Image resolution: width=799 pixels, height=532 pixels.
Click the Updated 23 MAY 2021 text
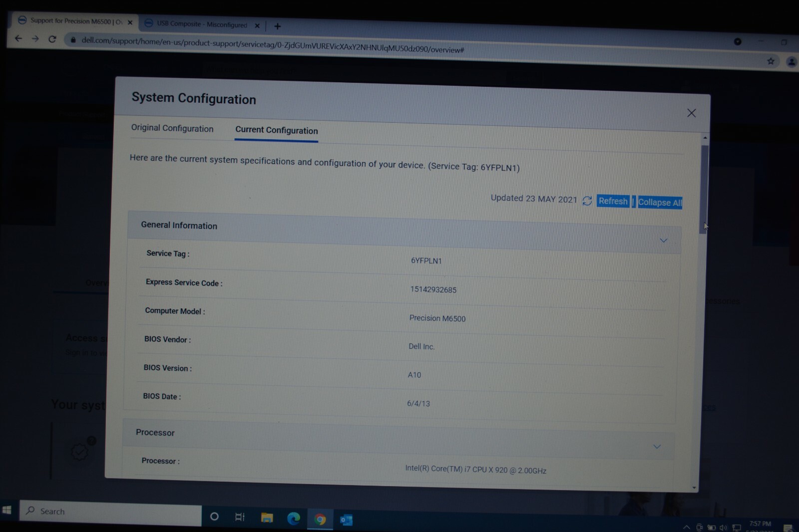pyautogui.click(x=534, y=199)
